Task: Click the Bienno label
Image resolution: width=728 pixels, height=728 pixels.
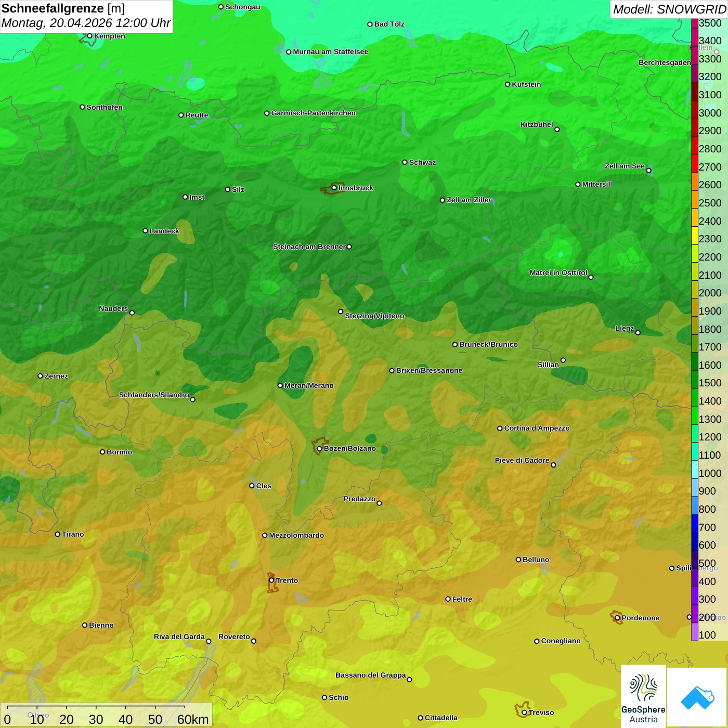Action: coord(101,625)
